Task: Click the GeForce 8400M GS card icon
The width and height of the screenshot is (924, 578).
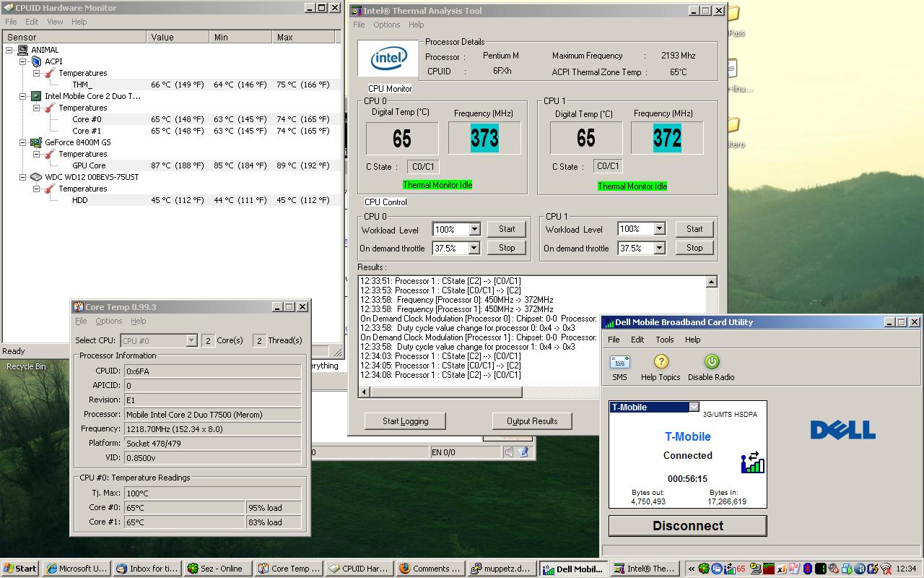Action: tap(36, 142)
